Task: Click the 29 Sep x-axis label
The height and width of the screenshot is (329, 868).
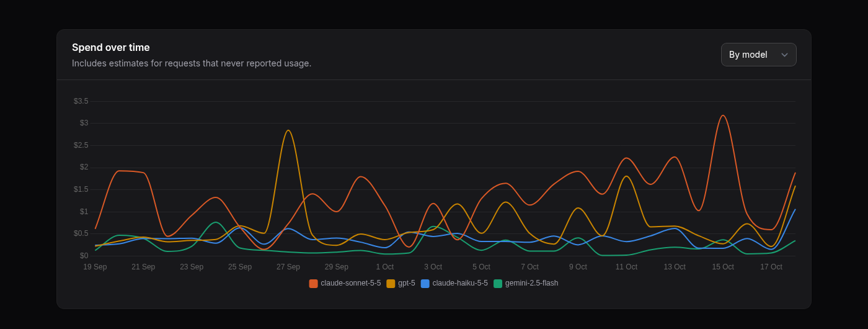Action: click(x=337, y=267)
